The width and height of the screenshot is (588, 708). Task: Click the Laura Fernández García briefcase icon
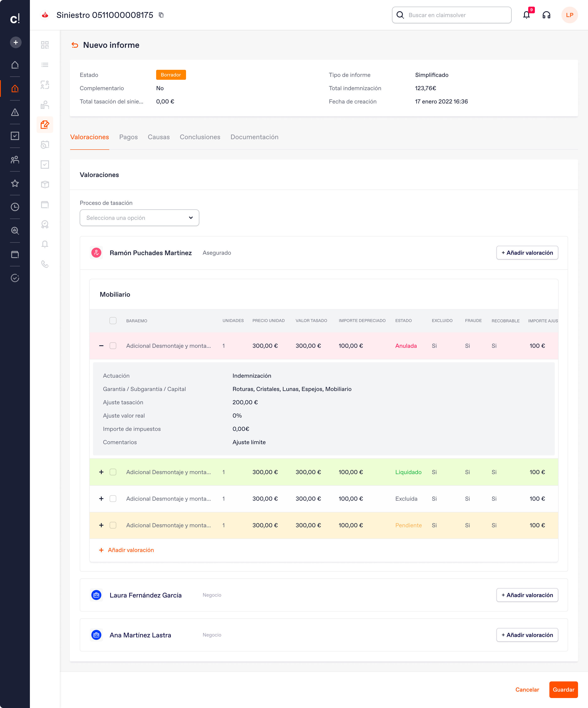96,595
